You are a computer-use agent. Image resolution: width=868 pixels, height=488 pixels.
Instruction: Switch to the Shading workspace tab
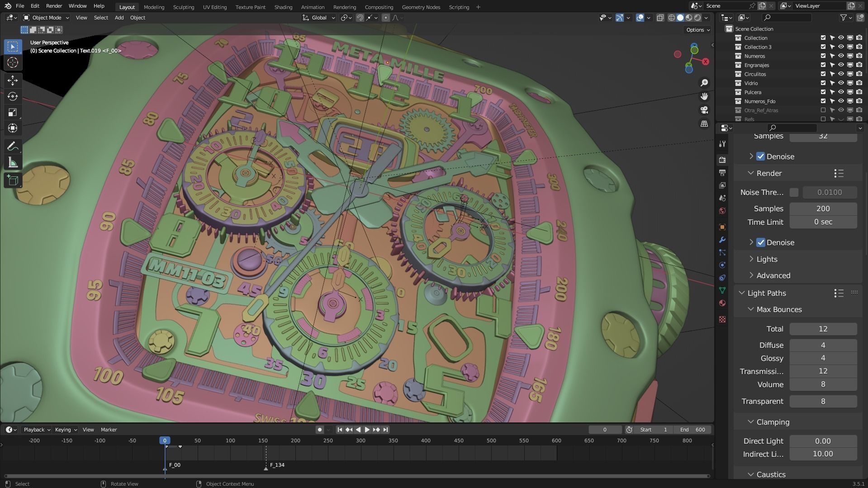coord(283,7)
